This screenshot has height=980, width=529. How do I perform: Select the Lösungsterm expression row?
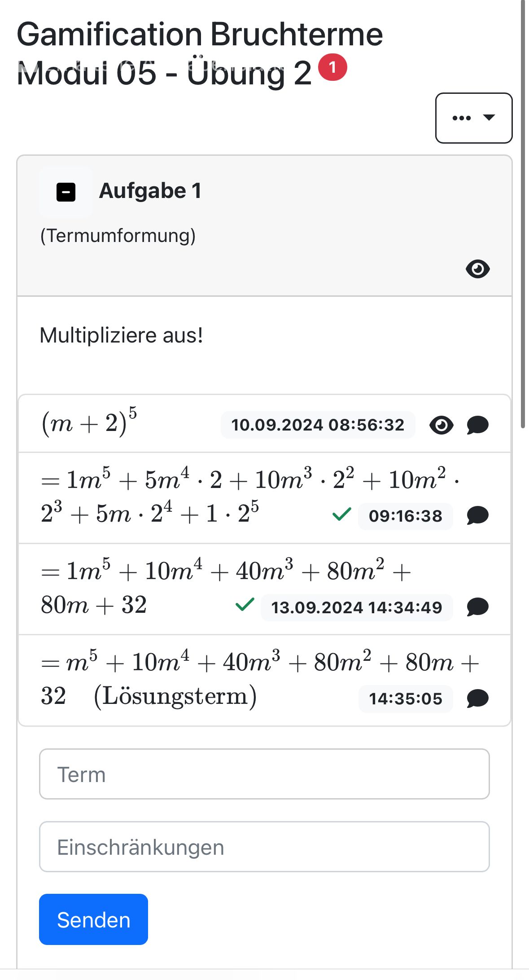(x=179, y=679)
